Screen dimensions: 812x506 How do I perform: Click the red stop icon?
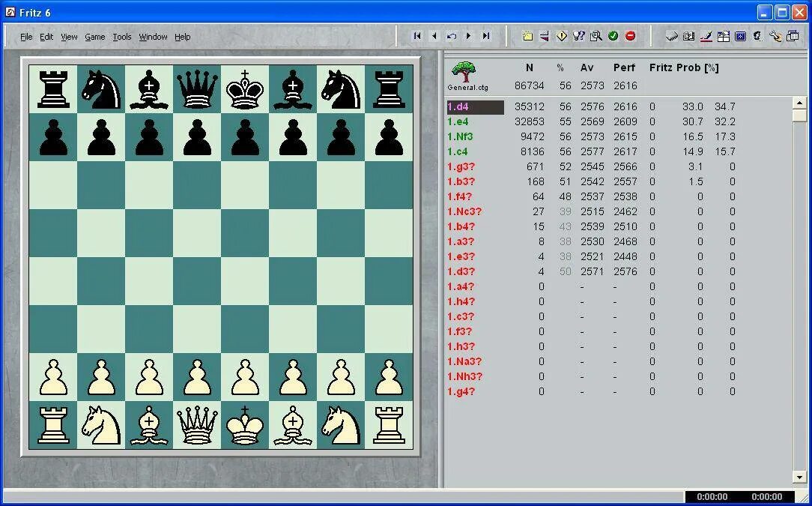coord(630,36)
